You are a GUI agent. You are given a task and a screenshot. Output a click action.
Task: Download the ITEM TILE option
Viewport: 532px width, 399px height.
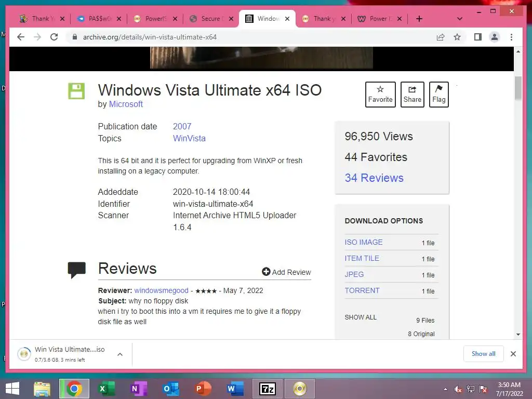point(362,258)
